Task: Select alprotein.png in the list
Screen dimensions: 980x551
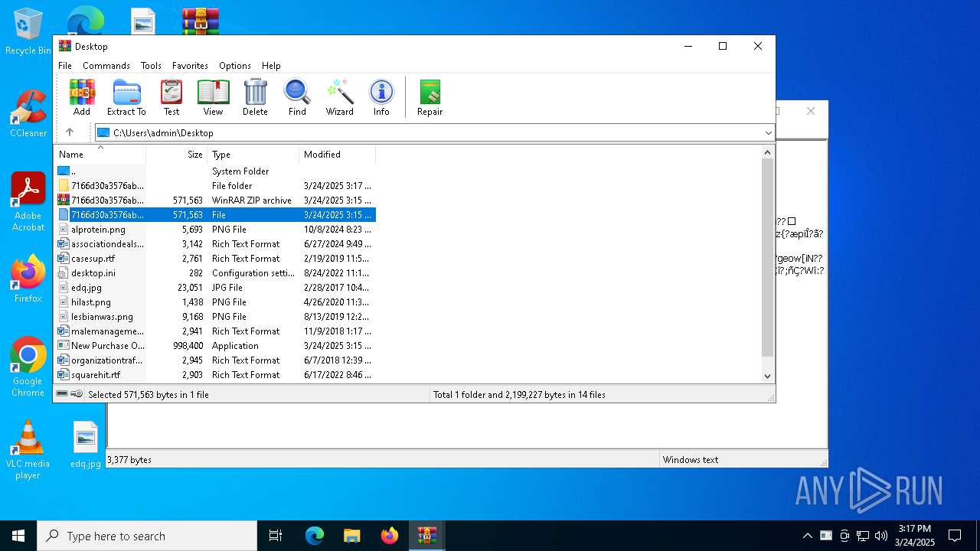Action: (x=215, y=230)
